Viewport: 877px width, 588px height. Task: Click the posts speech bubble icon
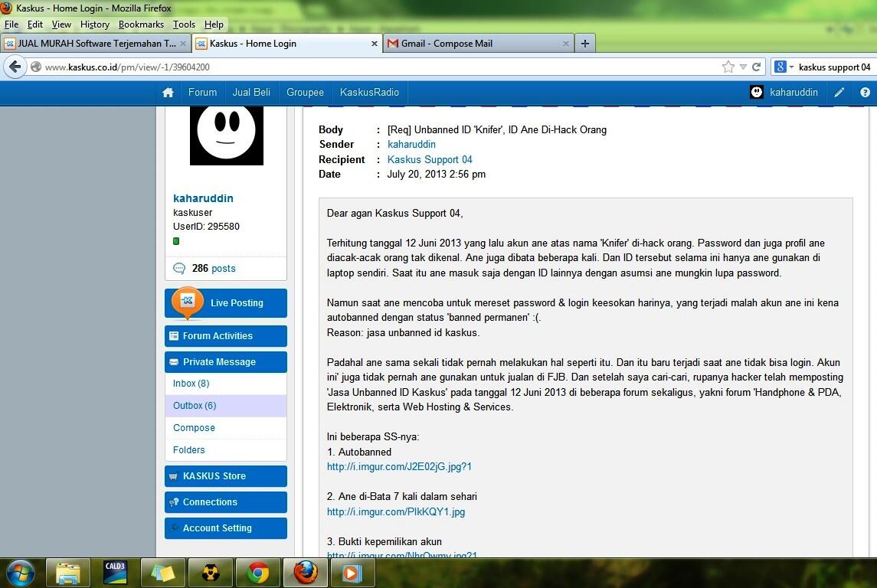pyautogui.click(x=179, y=268)
